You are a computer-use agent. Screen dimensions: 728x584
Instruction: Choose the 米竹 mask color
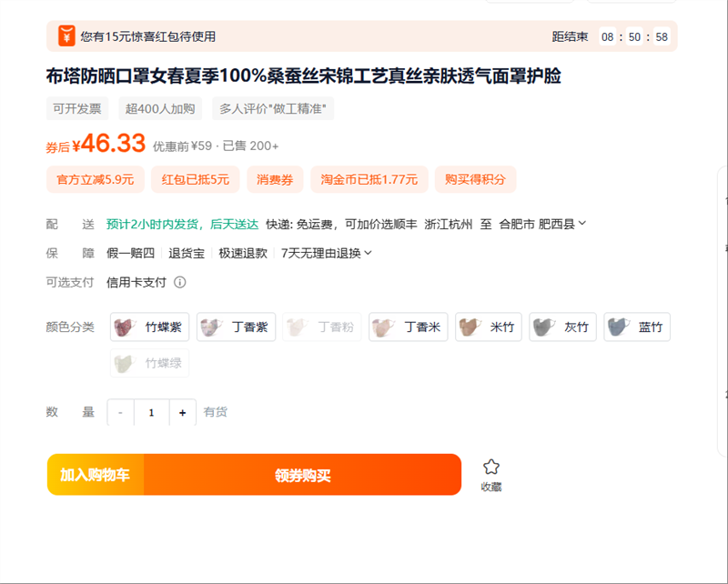pos(489,327)
